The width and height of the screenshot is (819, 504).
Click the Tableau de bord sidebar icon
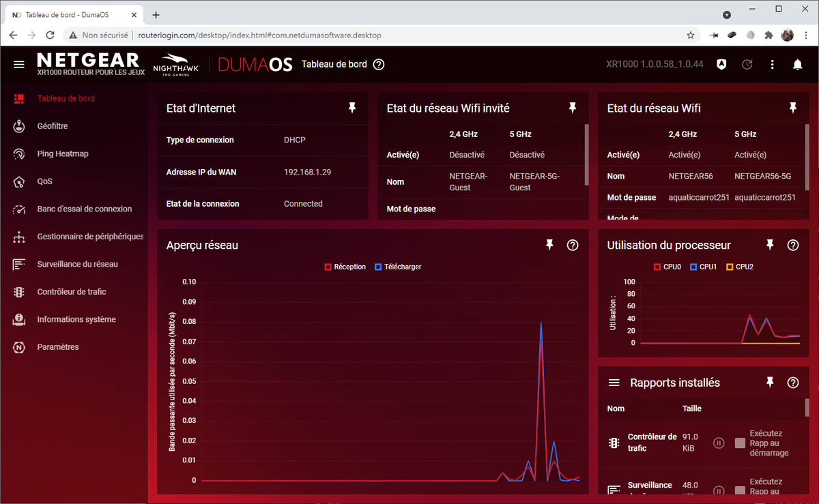pyautogui.click(x=19, y=98)
